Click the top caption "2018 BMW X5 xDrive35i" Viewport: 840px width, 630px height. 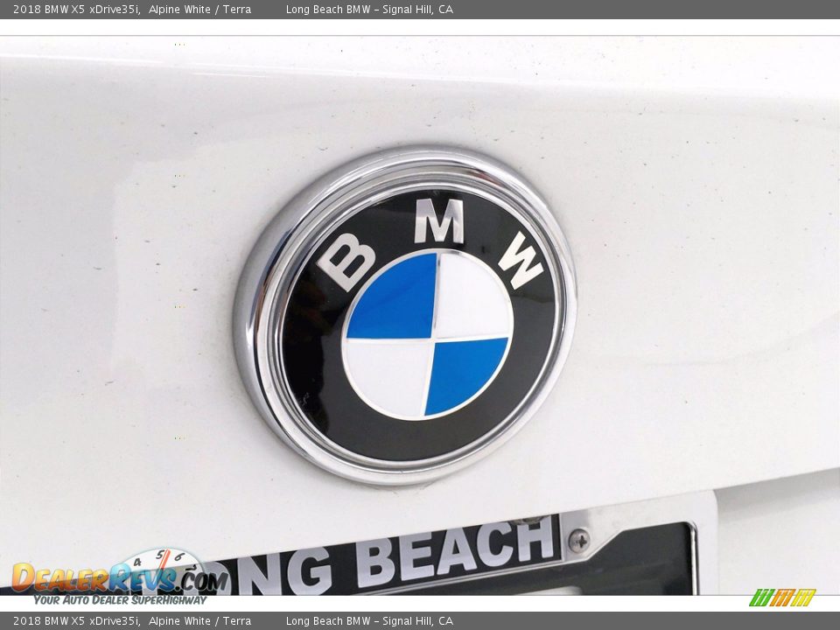[x=77, y=9]
